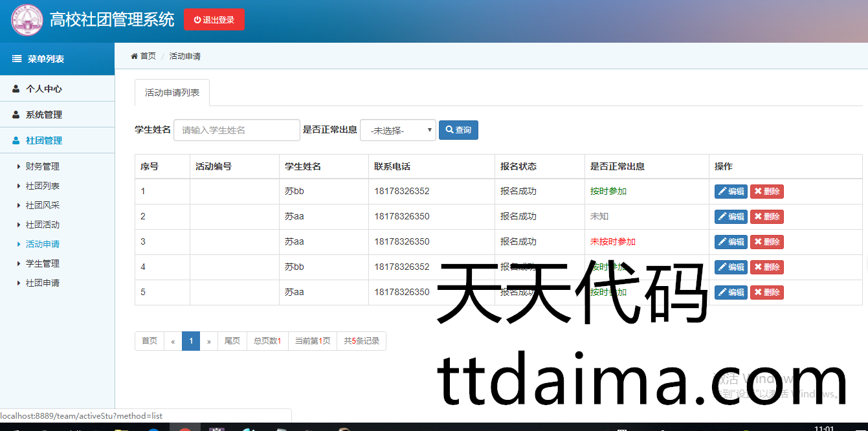Click the 退出登录 logout button
The height and width of the screenshot is (431, 868).
click(x=214, y=20)
